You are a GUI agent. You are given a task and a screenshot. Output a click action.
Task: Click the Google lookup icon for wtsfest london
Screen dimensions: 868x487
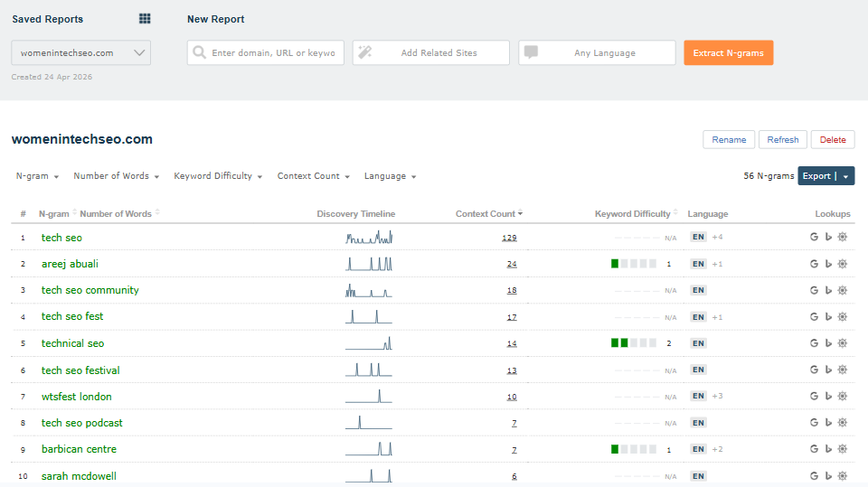click(x=814, y=397)
